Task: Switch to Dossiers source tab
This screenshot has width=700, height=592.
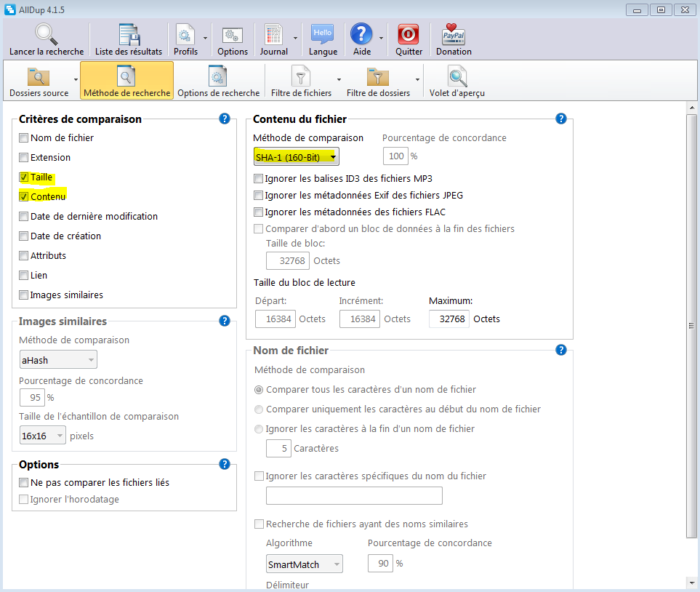Action: 39,80
